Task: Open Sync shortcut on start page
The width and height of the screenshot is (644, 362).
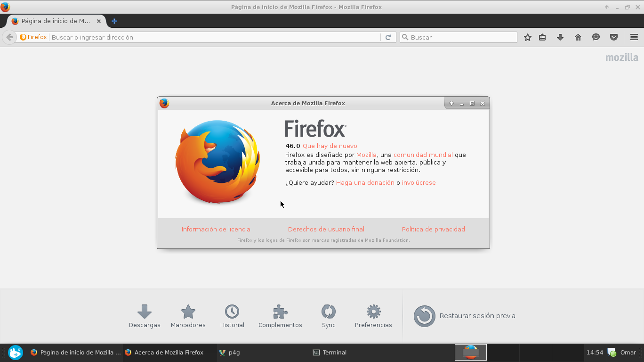Action: click(329, 316)
